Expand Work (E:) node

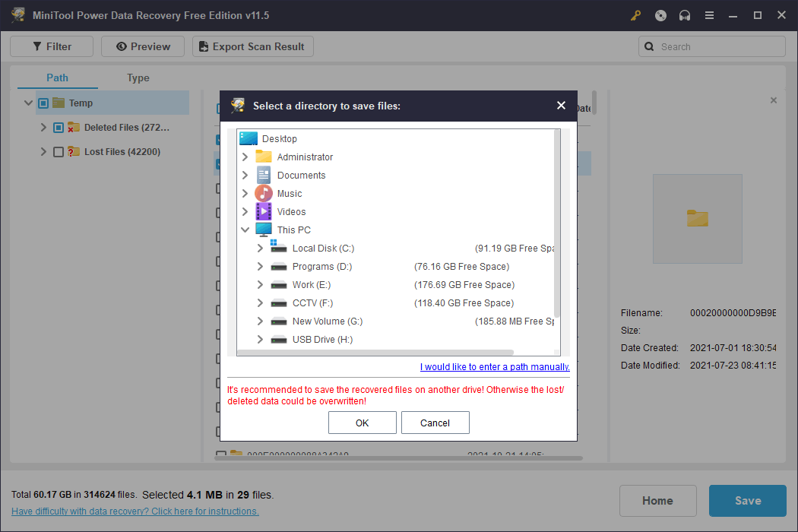tap(260, 285)
